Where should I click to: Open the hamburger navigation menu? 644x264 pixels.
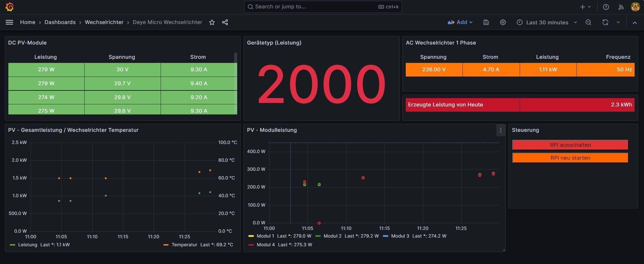point(9,22)
